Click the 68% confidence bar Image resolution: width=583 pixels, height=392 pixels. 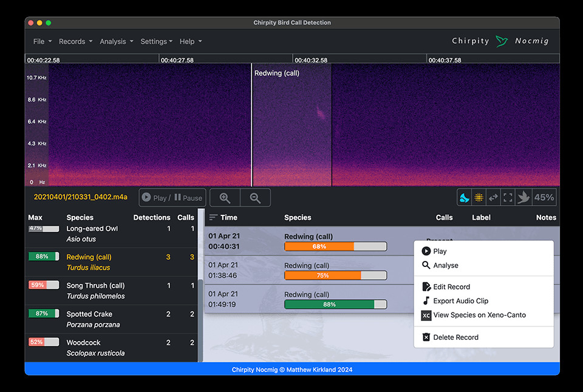pyautogui.click(x=336, y=246)
